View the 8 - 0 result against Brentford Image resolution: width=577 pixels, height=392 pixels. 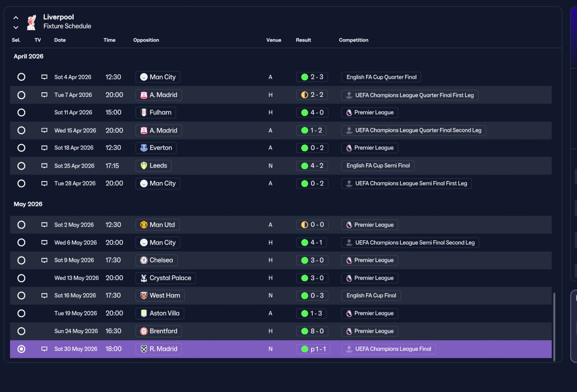pyautogui.click(x=312, y=331)
